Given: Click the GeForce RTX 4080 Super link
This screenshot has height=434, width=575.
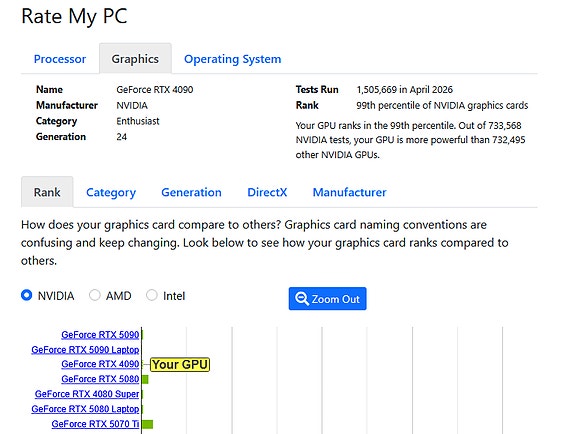Looking at the screenshot, I should (87, 394).
